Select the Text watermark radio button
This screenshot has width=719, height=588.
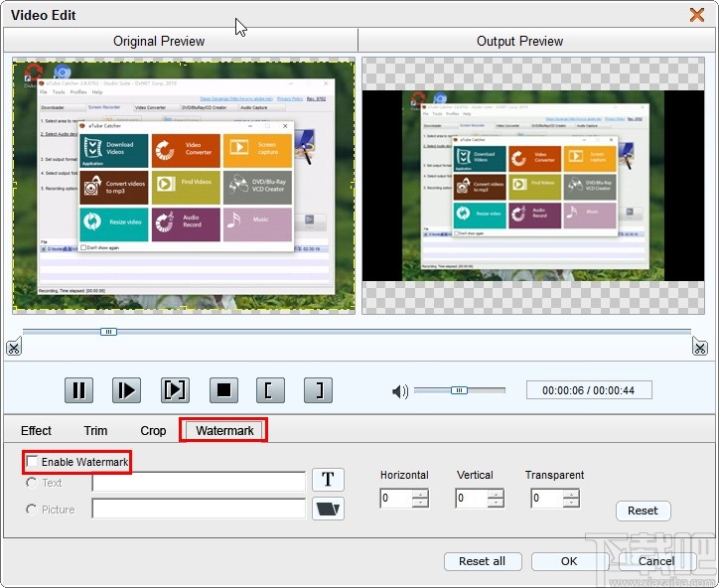click(x=31, y=483)
